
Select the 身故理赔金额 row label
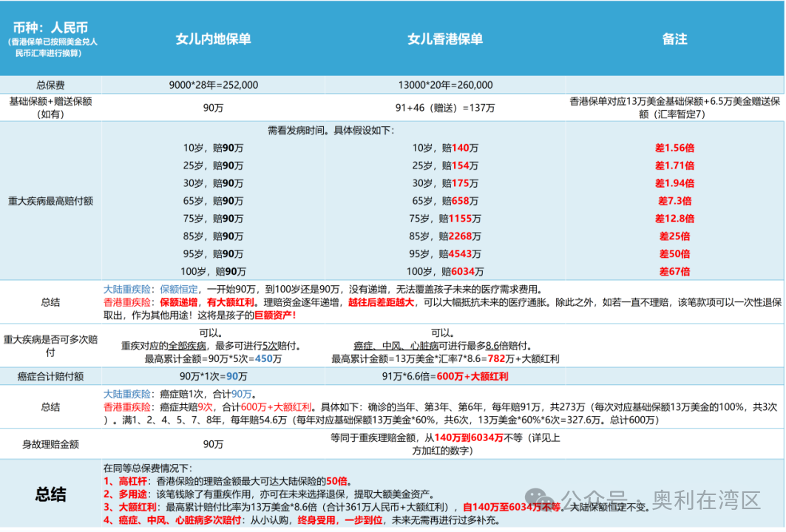(x=50, y=444)
